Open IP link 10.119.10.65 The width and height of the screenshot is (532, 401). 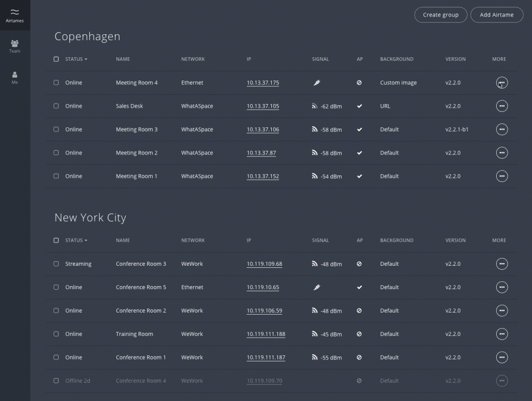pyautogui.click(x=263, y=288)
